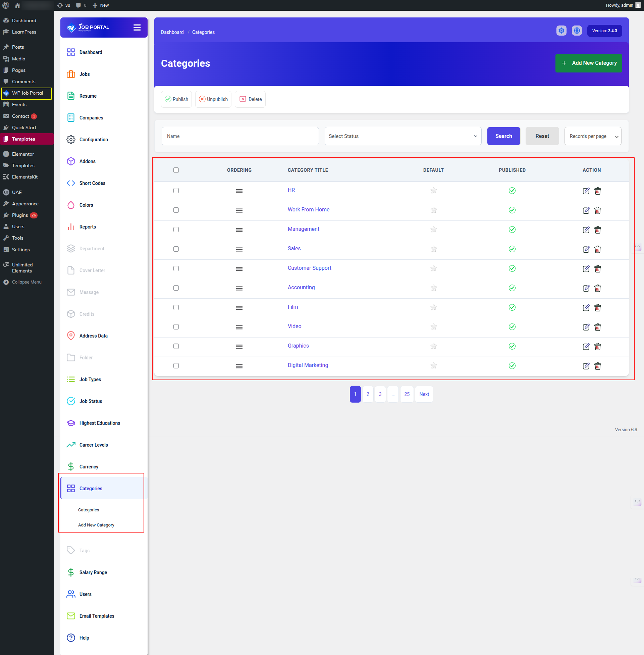Open the Customer Support category link
Viewport: 644px width, 655px height.
click(x=309, y=268)
